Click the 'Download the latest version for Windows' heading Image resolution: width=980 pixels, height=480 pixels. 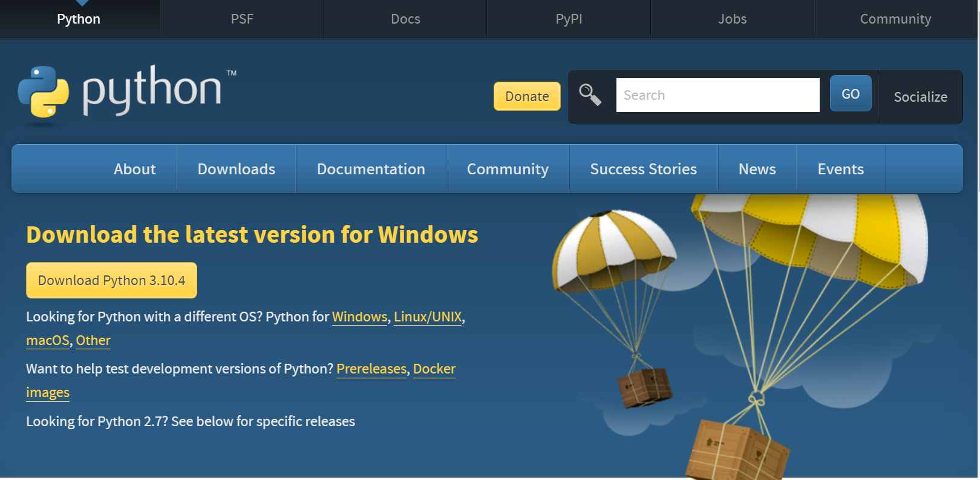252,235
